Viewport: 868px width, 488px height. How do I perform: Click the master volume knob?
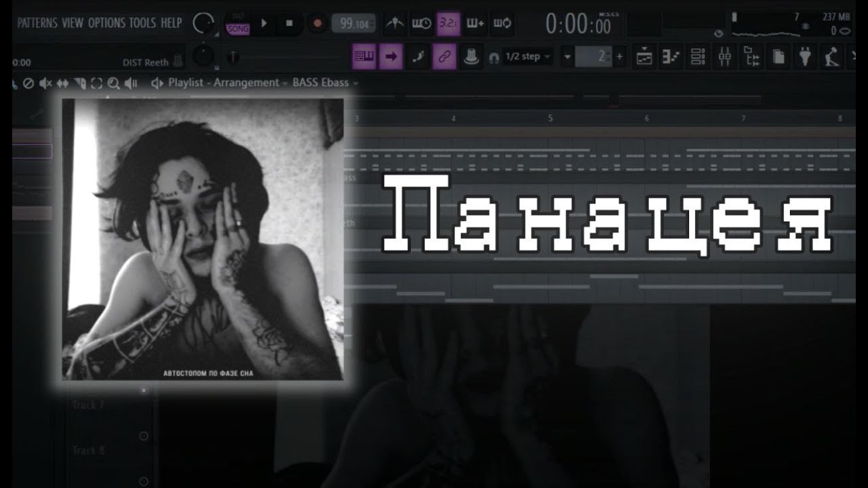[202, 24]
